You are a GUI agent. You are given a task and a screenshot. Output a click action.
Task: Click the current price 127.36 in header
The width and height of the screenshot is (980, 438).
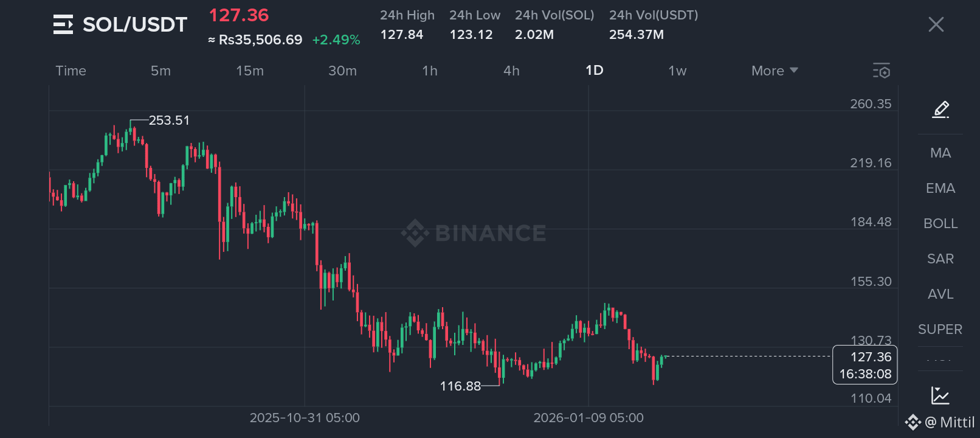point(239,15)
